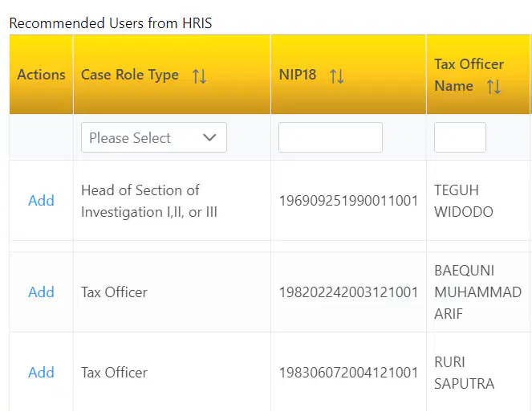Screen dimensions: 532x412
Task: Sort by Tax Officer Name arrows icon
Action: [493, 87]
